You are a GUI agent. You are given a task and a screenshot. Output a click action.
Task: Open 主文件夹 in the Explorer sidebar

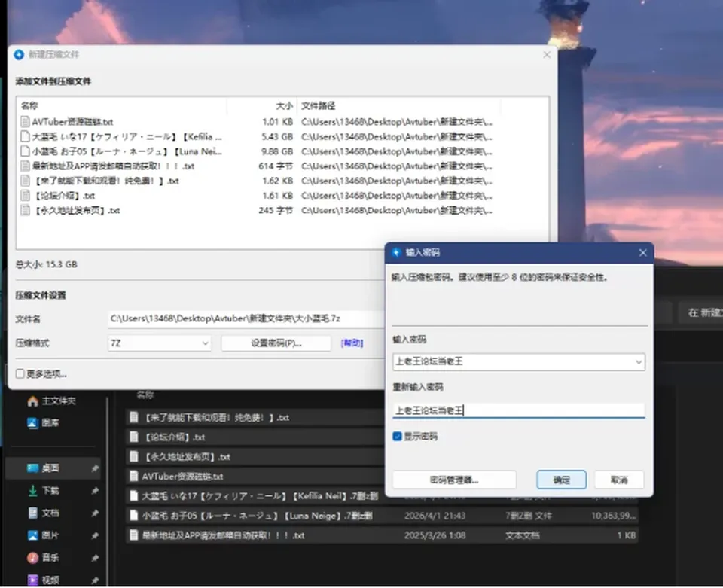pos(51,401)
